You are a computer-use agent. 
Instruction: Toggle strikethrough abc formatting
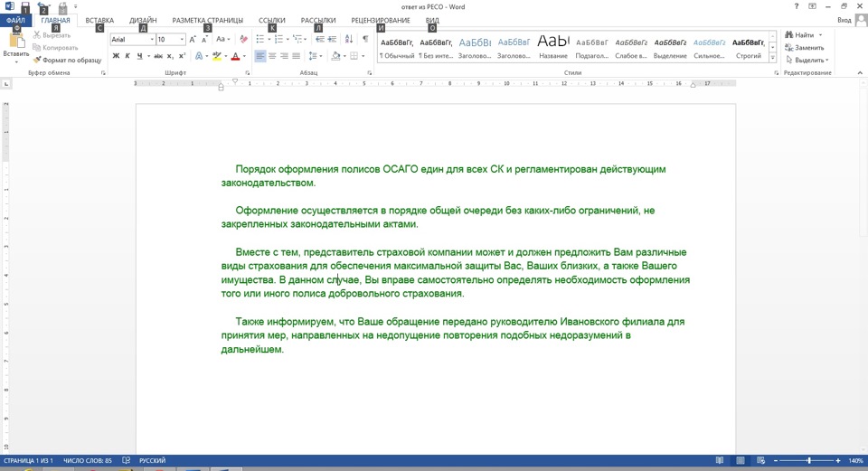coord(157,56)
